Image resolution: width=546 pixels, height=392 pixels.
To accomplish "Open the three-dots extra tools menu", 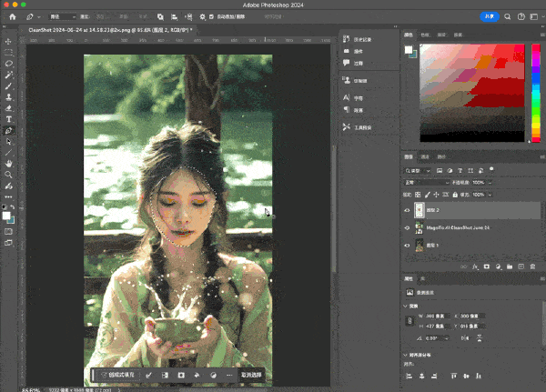I will (x=8, y=197).
